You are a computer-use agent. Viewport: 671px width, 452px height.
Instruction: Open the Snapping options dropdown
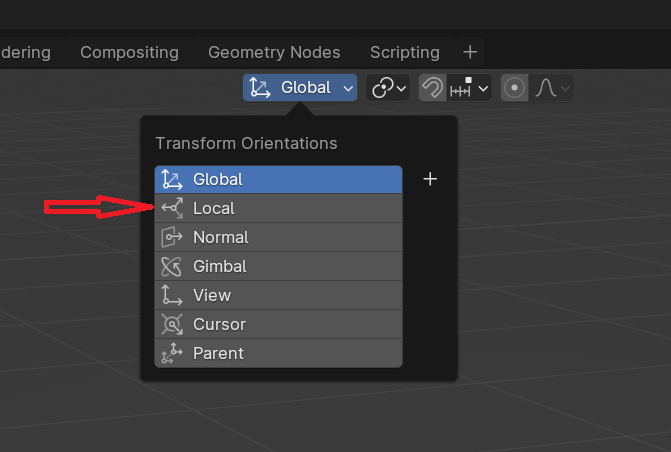tap(469, 88)
